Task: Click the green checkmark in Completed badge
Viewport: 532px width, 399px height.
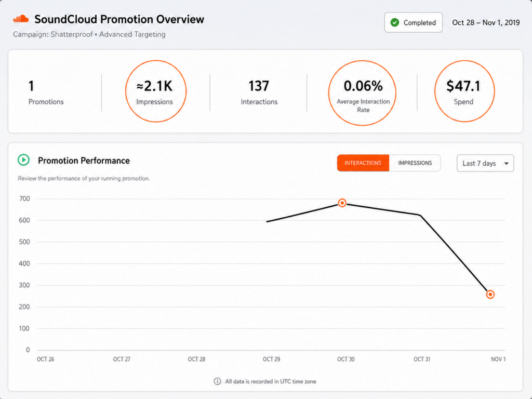Action: tap(395, 22)
